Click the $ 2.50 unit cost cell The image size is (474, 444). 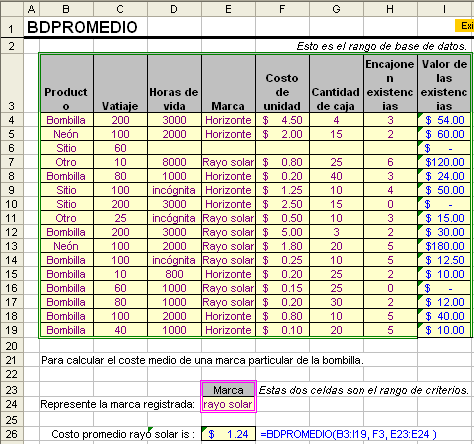pyautogui.click(x=282, y=204)
